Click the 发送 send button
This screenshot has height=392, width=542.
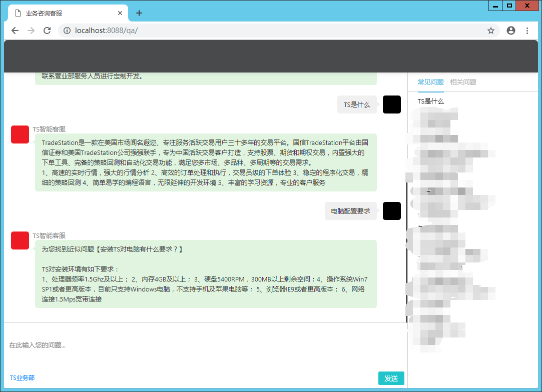[x=391, y=378]
